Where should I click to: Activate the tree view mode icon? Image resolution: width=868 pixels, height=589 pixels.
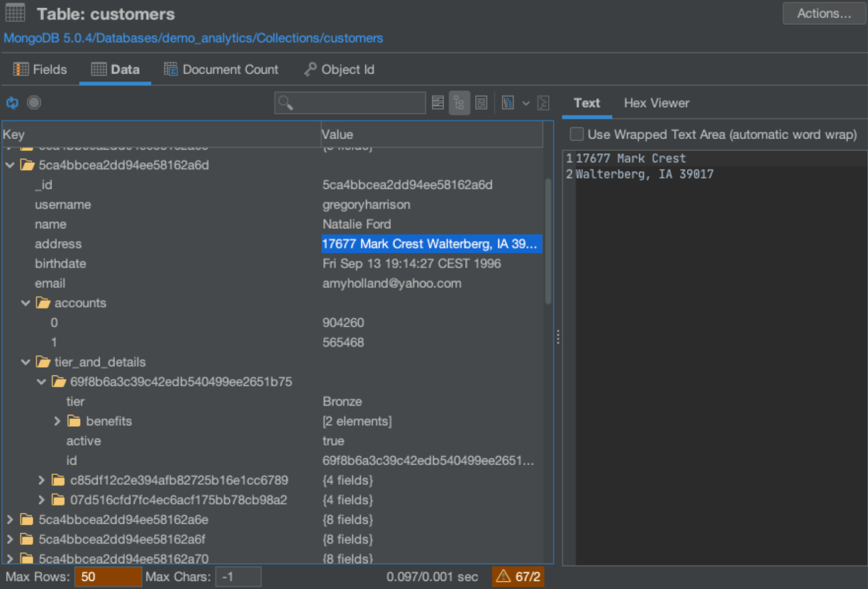[x=459, y=102]
